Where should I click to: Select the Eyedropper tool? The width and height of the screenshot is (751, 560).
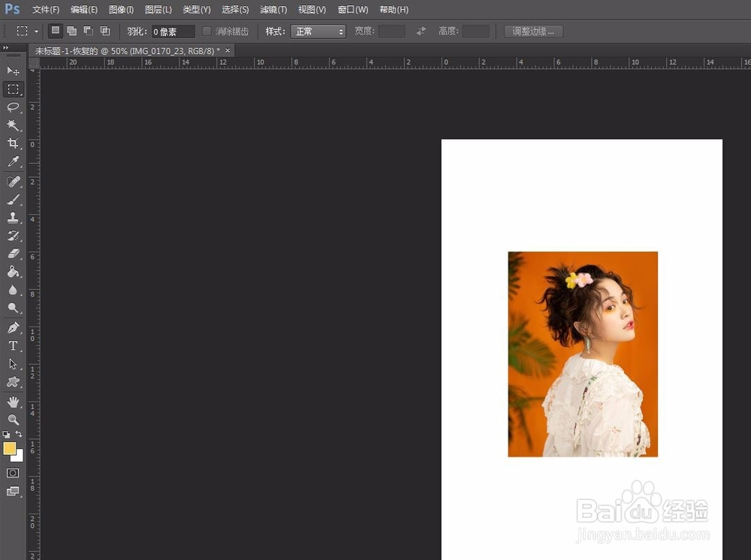tap(13, 161)
